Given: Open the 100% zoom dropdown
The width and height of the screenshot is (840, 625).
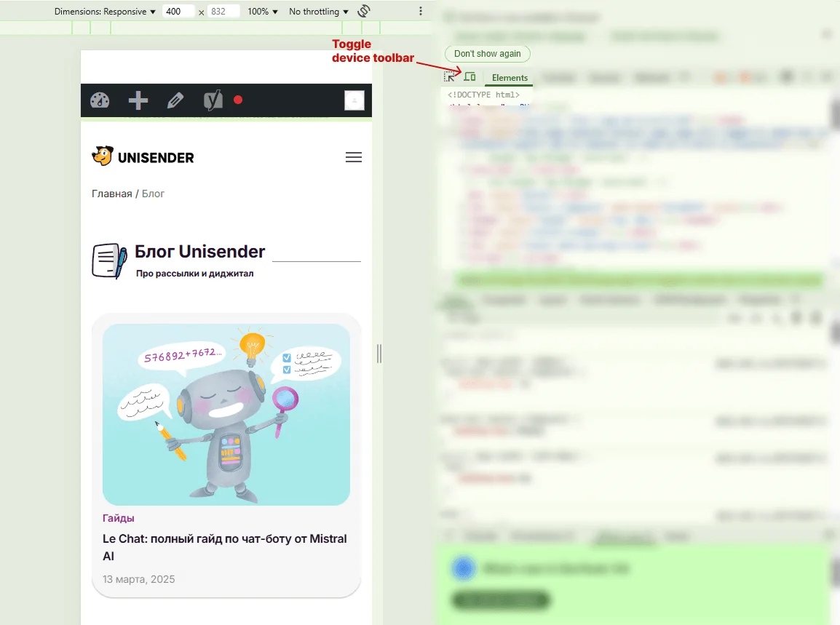Looking at the screenshot, I should pyautogui.click(x=263, y=11).
